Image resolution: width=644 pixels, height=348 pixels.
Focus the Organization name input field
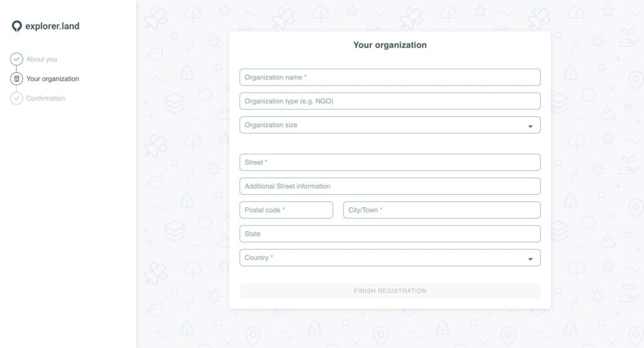(x=390, y=77)
